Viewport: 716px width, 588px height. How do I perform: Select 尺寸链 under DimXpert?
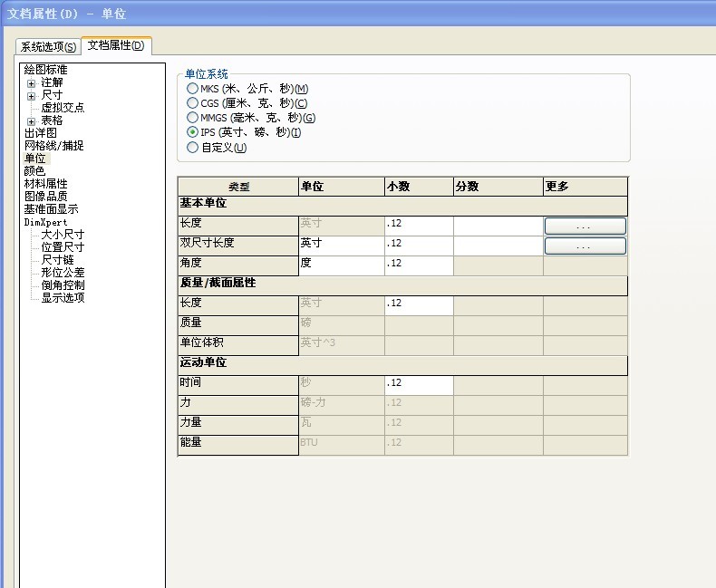pos(57,260)
